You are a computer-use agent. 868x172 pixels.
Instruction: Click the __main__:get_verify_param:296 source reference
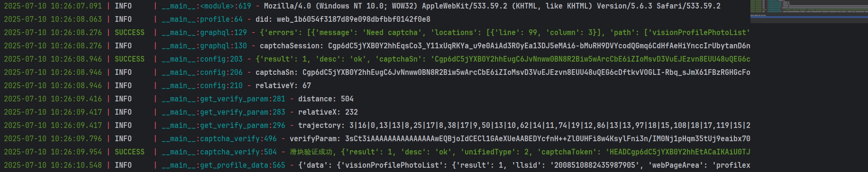point(223,126)
